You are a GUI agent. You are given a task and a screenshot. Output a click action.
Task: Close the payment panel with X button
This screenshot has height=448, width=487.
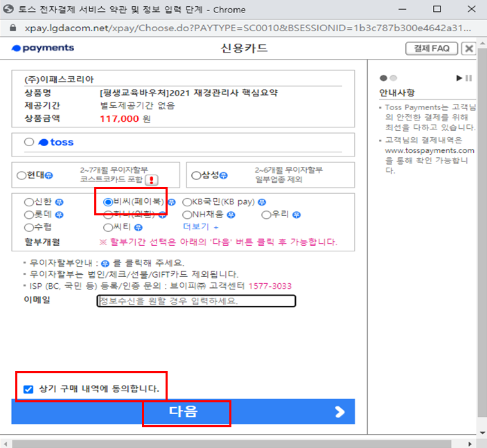(x=469, y=48)
